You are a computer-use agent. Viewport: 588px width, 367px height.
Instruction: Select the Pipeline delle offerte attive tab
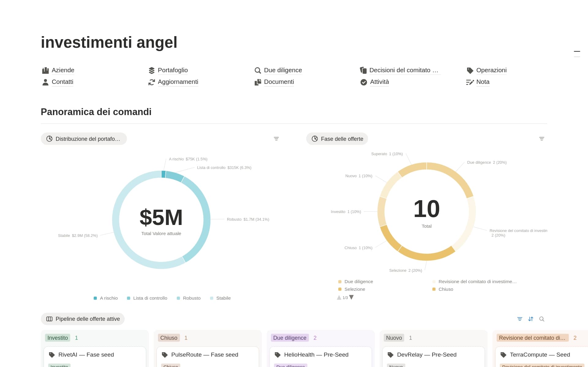[83, 319]
